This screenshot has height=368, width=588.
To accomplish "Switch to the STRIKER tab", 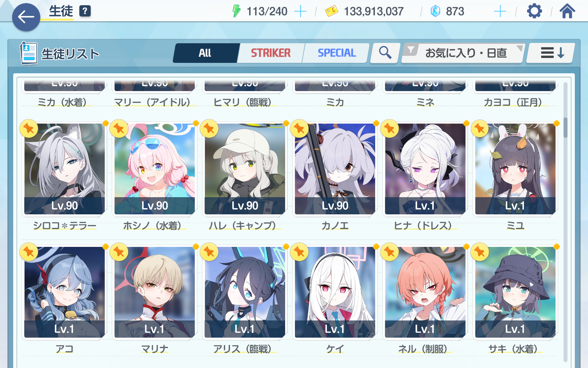I will point(271,53).
